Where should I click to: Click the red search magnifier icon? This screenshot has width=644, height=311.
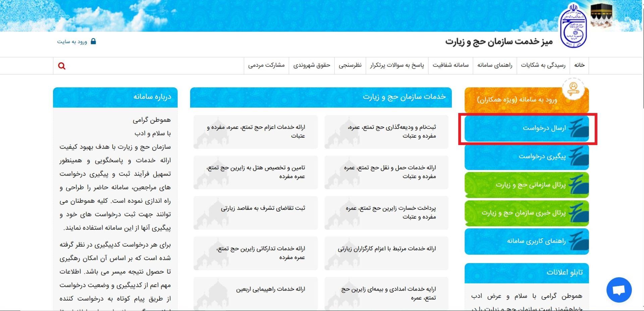62,66
